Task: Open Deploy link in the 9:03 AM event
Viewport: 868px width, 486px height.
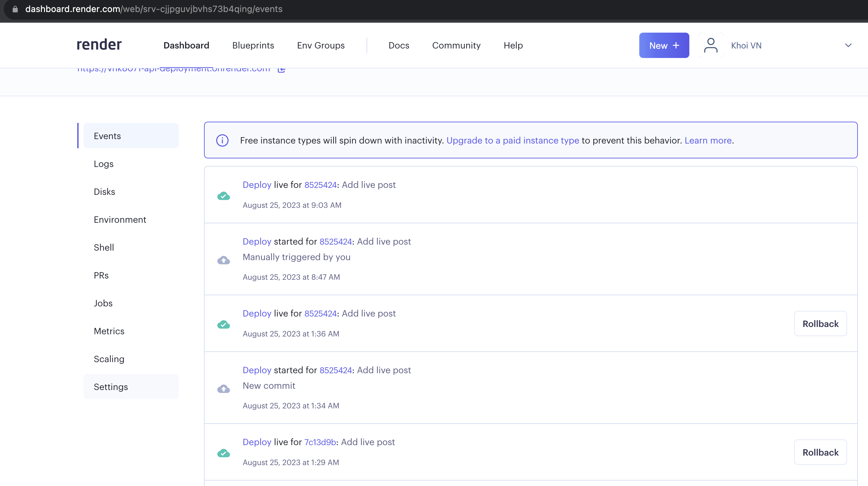Action: tap(257, 185)
